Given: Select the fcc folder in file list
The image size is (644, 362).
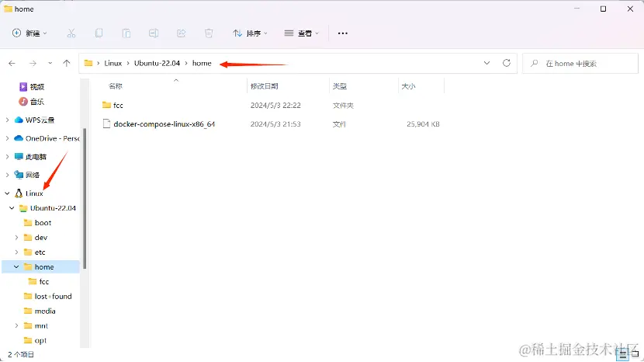Looking at the screenshot, I should pos(118,106).
